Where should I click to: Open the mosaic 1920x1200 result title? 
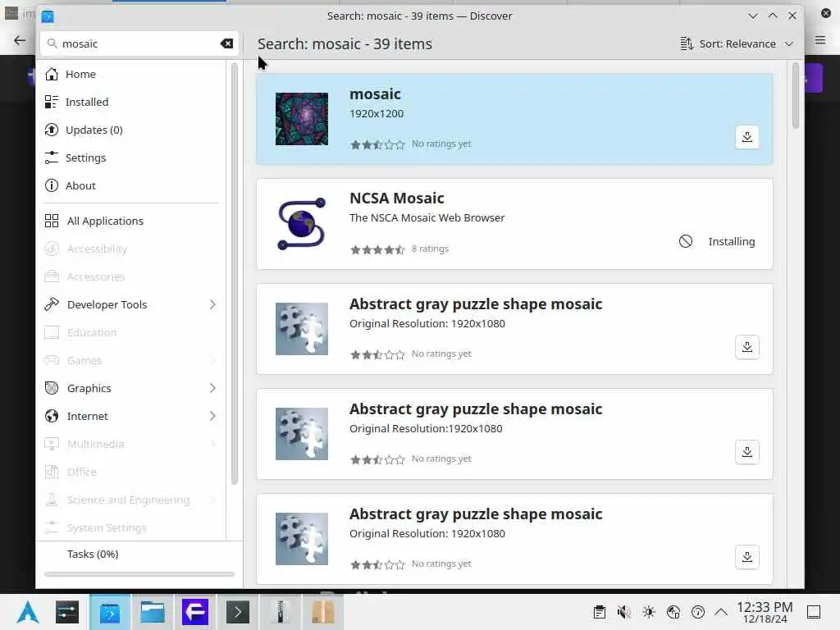pyautogui.click(x=375, y=94)
